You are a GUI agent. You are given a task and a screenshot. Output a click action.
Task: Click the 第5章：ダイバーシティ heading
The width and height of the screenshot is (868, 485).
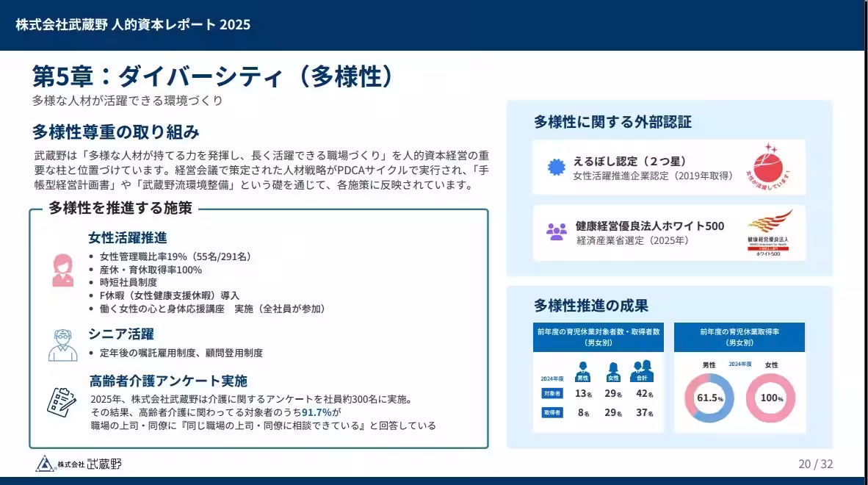pos(213,75)
